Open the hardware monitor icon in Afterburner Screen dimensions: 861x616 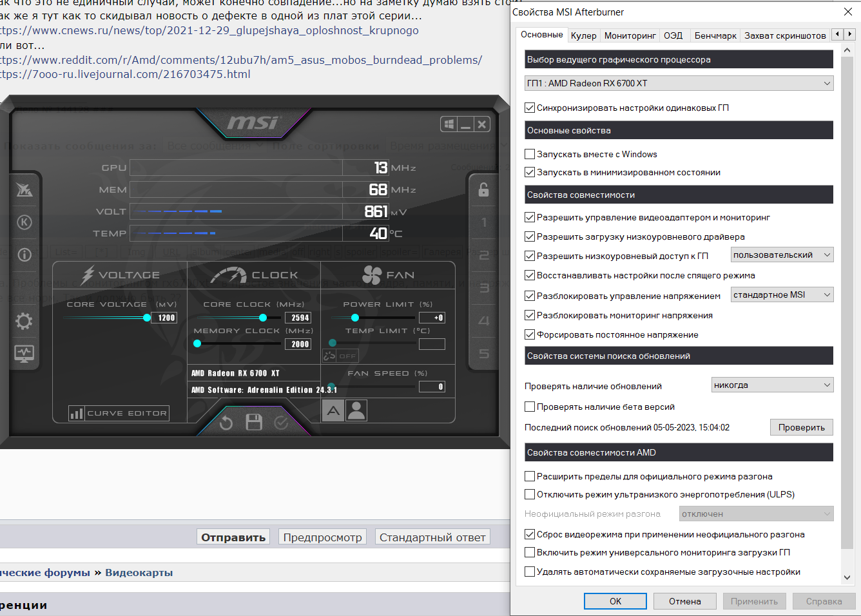click(24, 353)
